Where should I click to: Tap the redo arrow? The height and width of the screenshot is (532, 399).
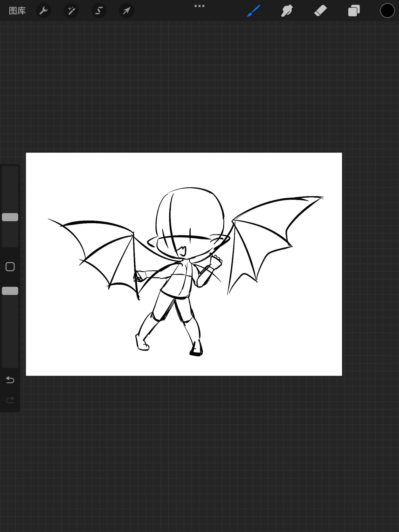coord(10,400)
